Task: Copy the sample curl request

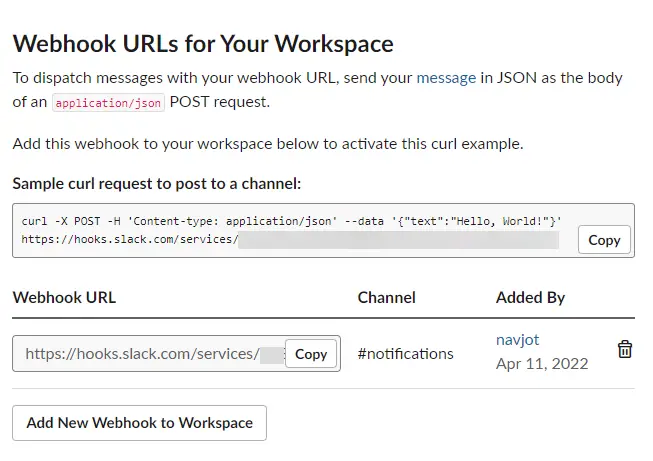Action: pos(604,240)
